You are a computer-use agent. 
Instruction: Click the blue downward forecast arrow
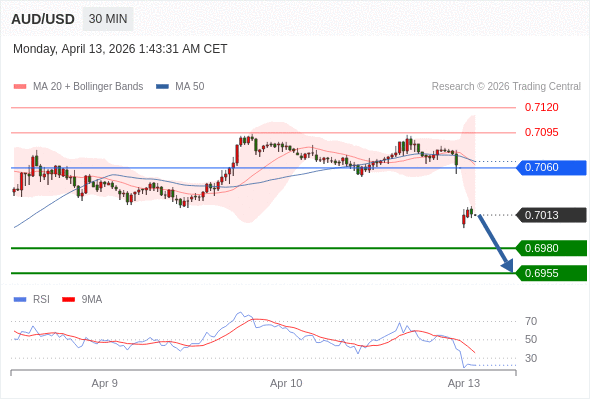click(496, 243)
